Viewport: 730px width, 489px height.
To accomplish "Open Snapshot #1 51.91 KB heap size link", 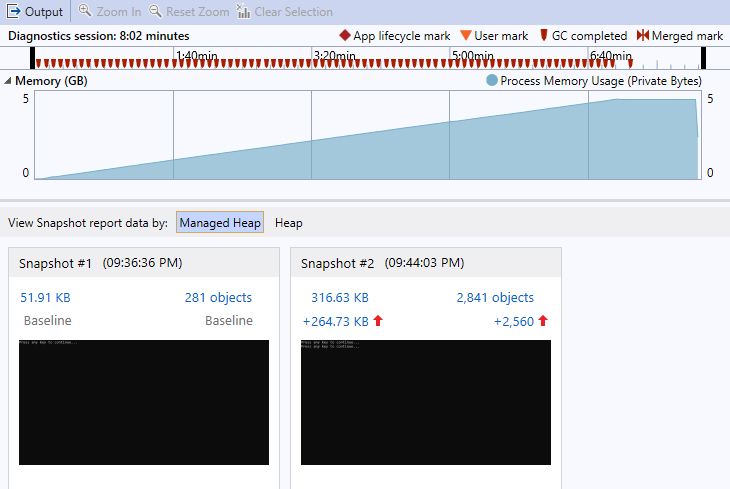I will tap(45, 298).
